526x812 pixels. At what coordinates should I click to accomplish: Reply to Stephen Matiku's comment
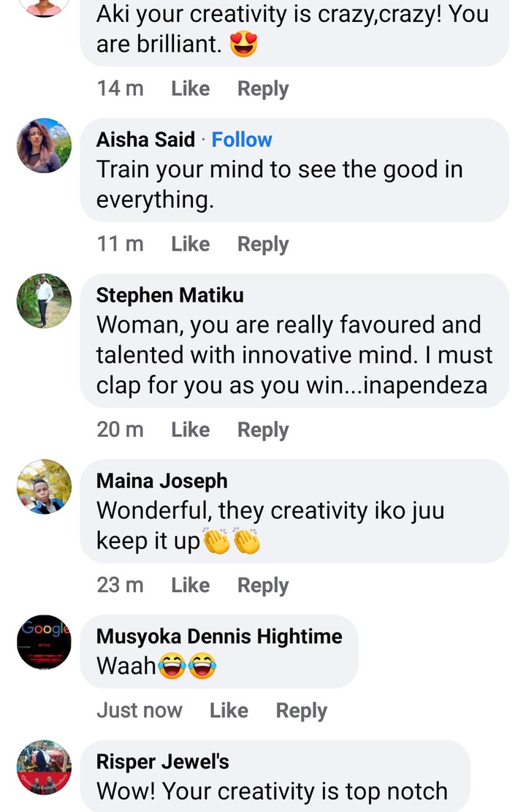(x=263, y=430)
